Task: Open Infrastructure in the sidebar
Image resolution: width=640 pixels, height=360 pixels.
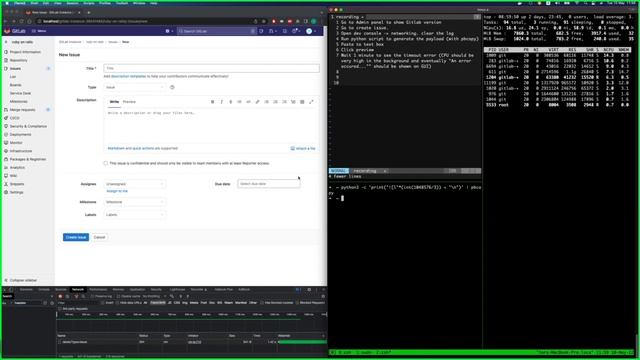Action: point(21,151)
